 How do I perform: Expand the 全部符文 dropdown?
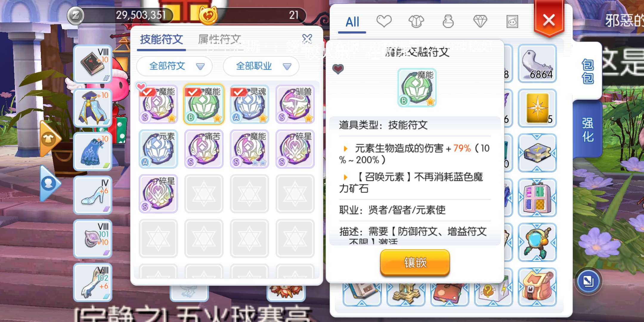tap(174, 66)
